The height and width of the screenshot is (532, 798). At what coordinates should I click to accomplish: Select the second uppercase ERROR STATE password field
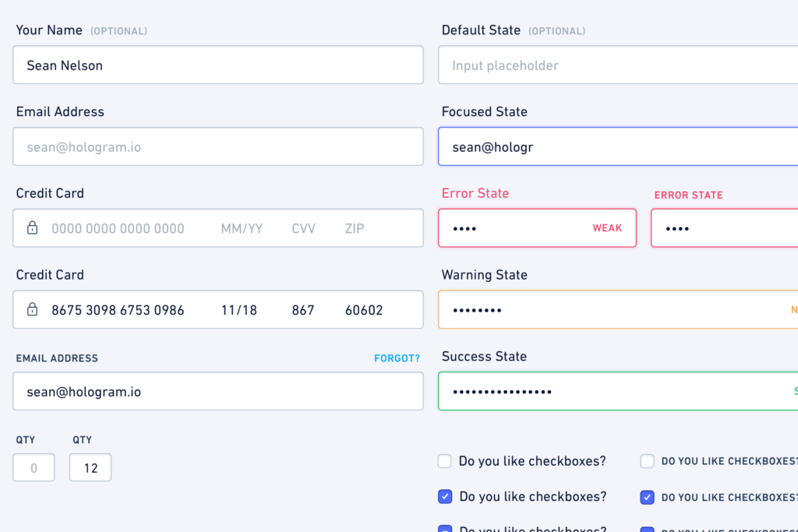724,228
